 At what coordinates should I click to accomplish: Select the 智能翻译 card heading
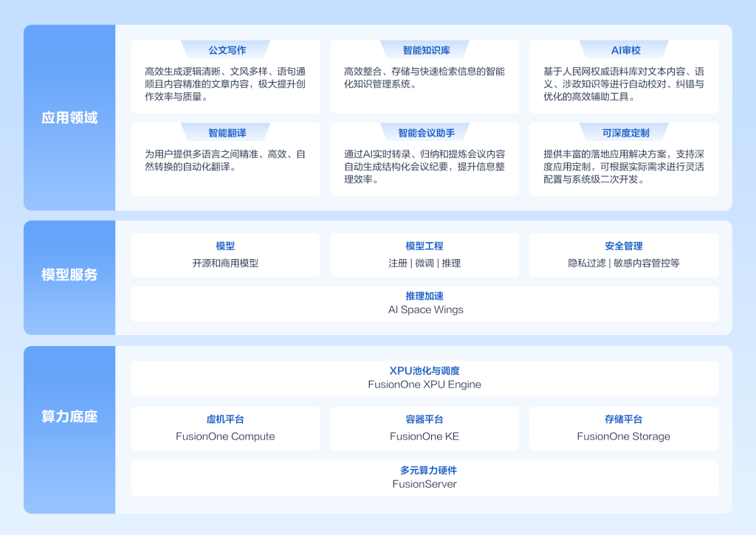click(x=227, y=133)
